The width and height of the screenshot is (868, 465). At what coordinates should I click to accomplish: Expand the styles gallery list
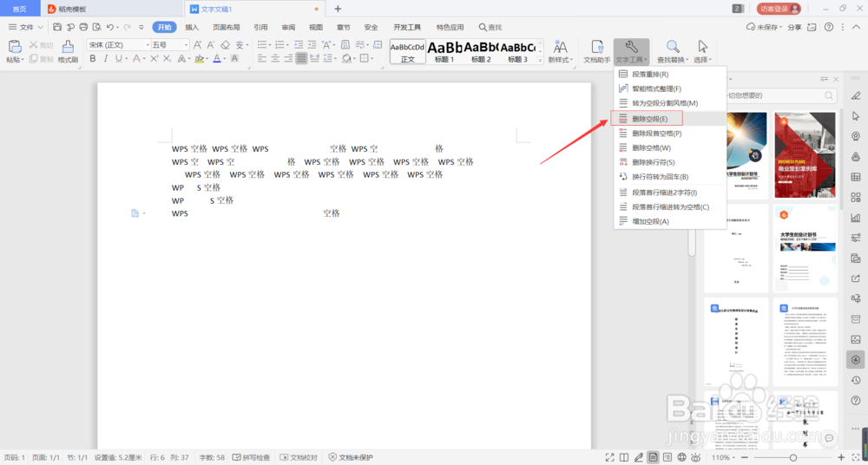pyautogui.click(x=540, y=62)
